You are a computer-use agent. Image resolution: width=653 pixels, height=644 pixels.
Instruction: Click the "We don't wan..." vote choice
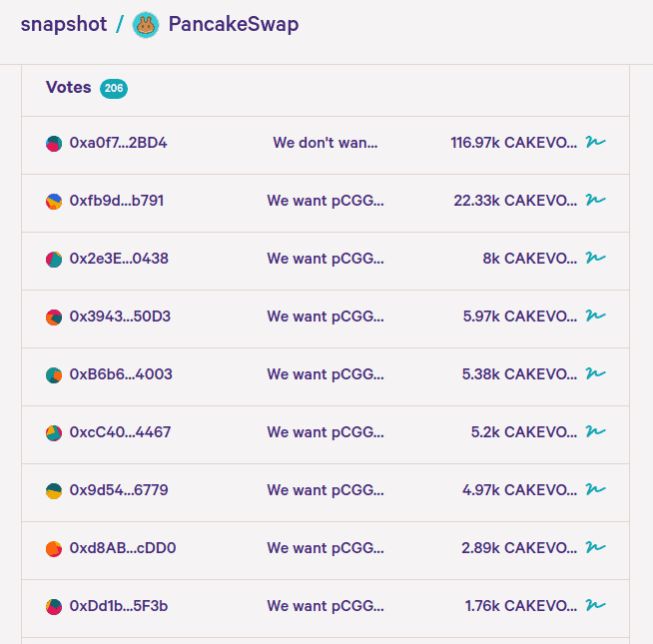click(x=326, y=143)
